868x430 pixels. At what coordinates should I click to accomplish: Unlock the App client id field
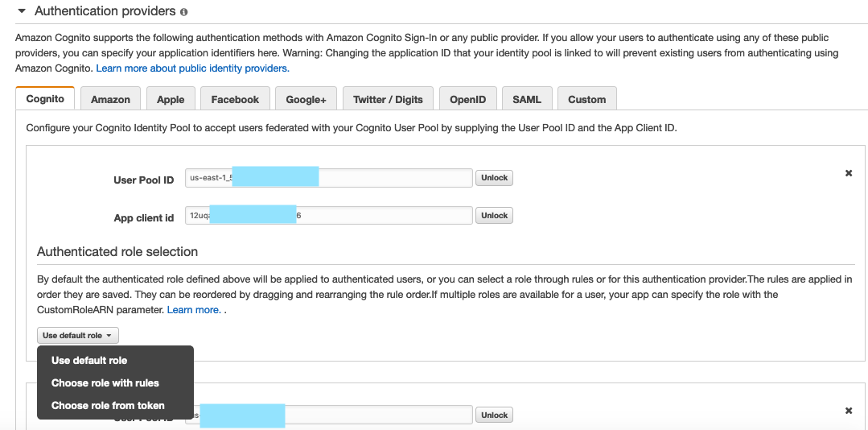494,215
